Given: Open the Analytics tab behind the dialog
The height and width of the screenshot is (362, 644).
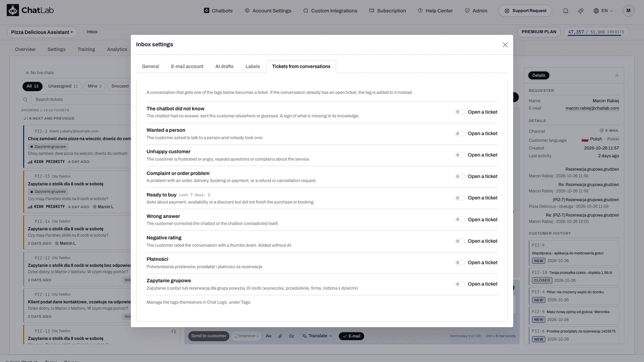Looking at the screenshot, I should pos(117,49).
